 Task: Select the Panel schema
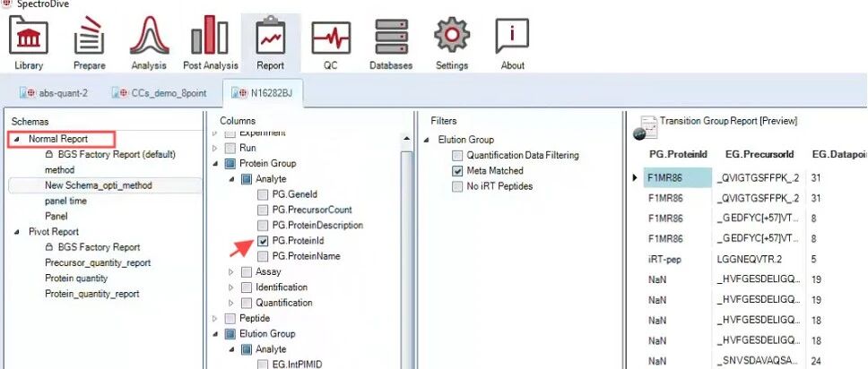pos(56,217)
